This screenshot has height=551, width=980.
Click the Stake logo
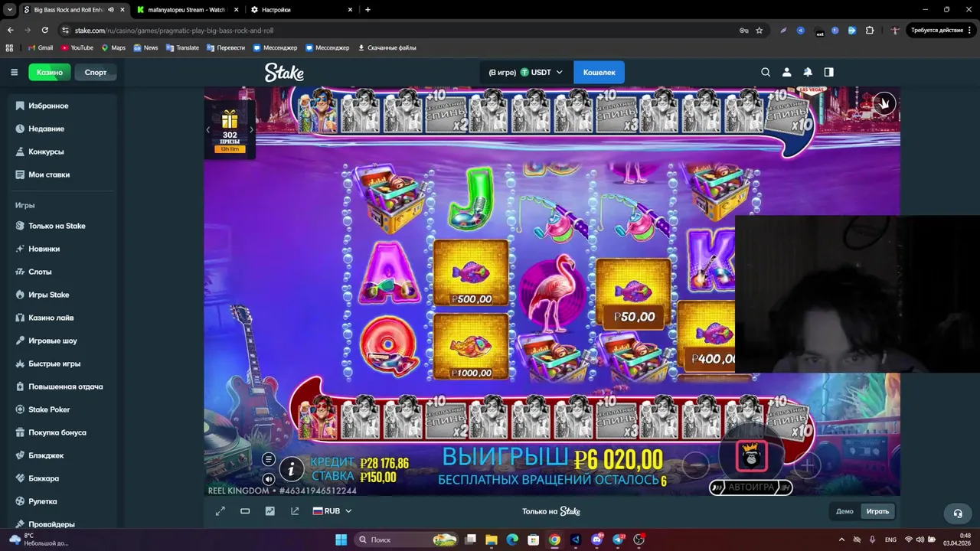point(284,72)
